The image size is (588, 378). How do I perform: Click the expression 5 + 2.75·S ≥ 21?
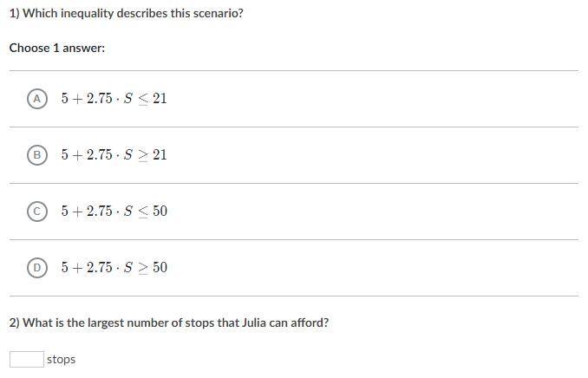pos(114,155)
